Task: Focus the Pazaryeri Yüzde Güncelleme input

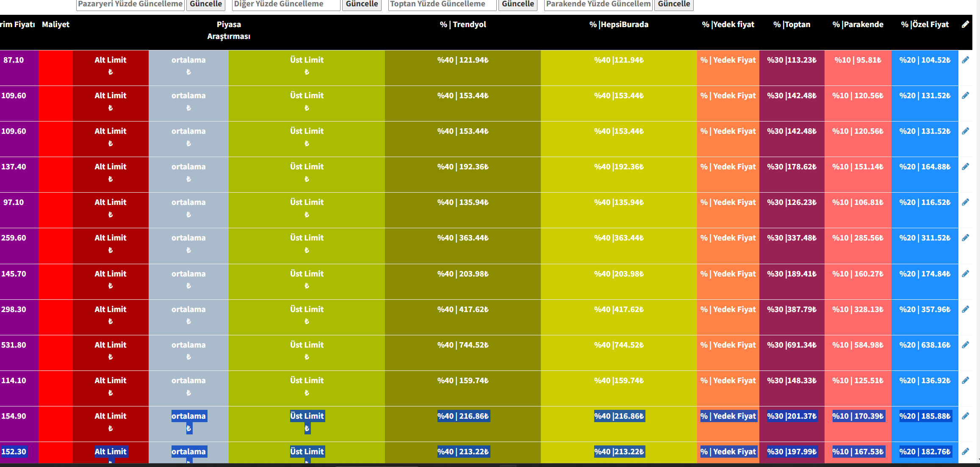Action: tap(130, 4)
